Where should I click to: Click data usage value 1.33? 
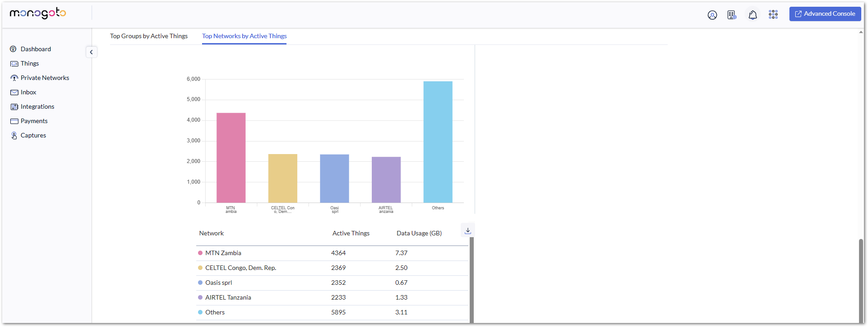point(401,297)
